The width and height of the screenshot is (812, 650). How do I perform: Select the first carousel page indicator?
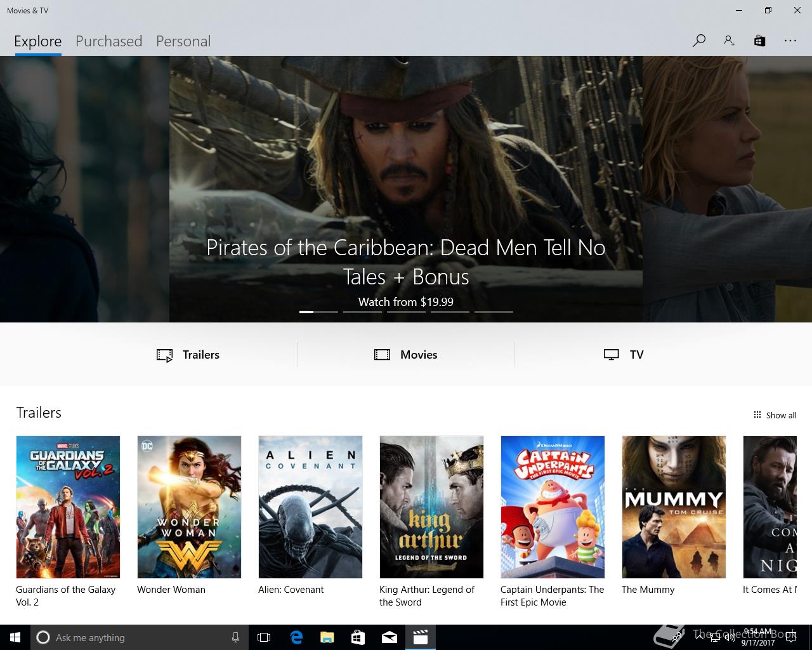318,312
